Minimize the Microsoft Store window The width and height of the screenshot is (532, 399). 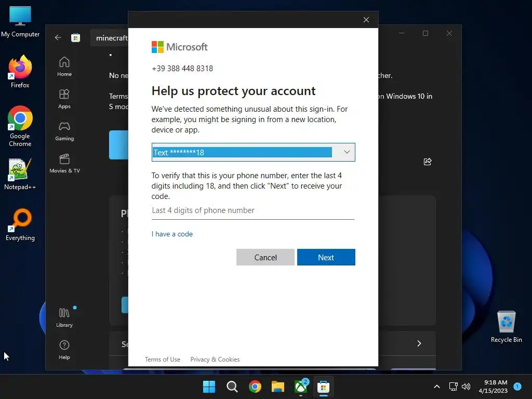pyautogui.click(x=402, y=33)
